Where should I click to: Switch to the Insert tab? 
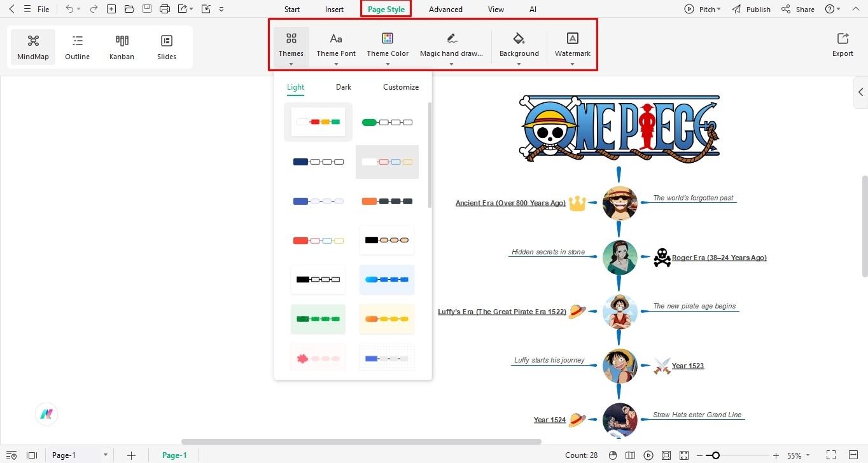click(334, 10)
